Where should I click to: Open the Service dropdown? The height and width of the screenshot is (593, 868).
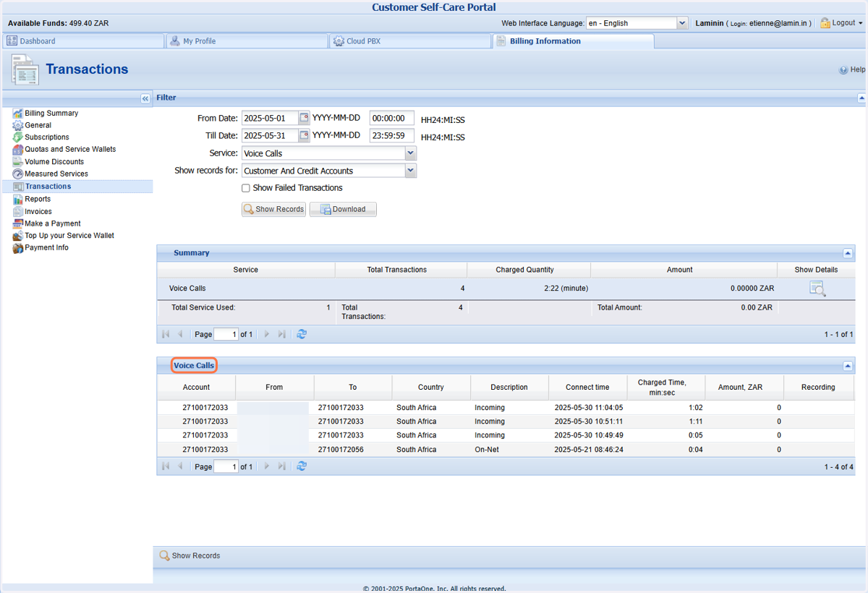(411, 153)
